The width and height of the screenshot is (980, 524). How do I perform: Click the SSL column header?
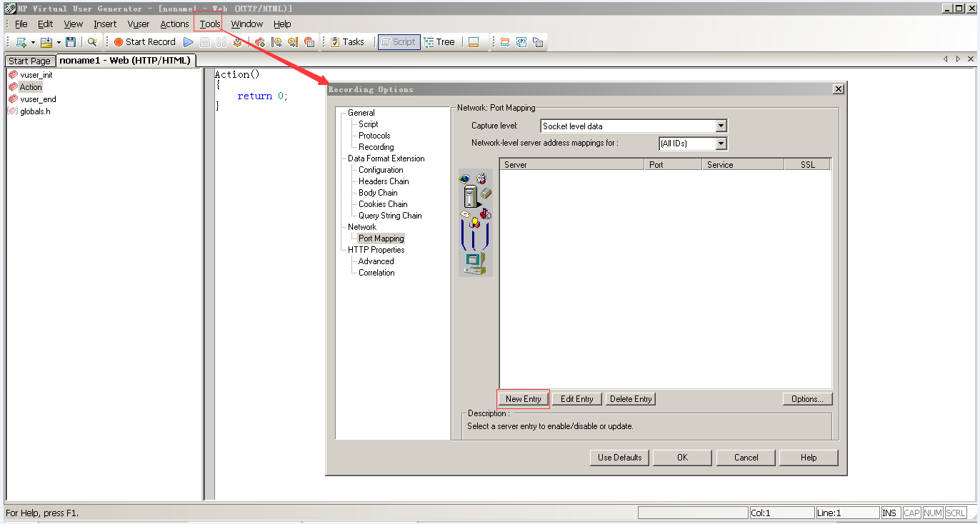pos(808,164)
